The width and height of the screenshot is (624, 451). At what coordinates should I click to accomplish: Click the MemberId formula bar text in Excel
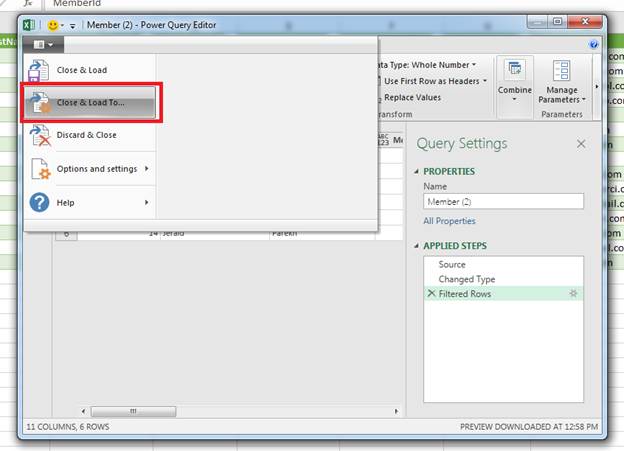coord(77,4)
